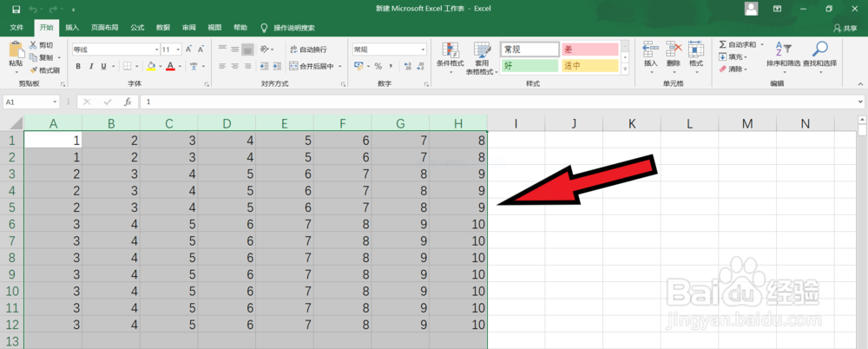Switch to the 页面布局 (Page Layout) tab
868x349 pixels.
105,28
